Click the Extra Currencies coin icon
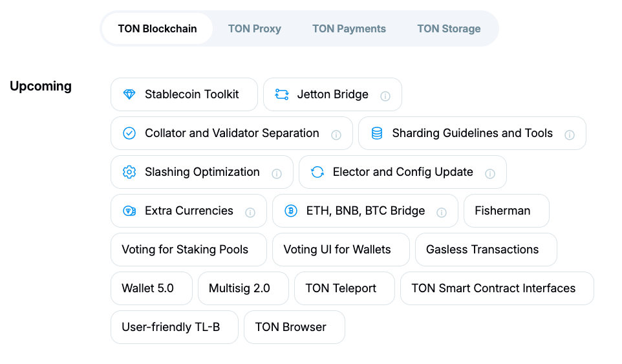This screenshot has width=622, height=364. 129,211
